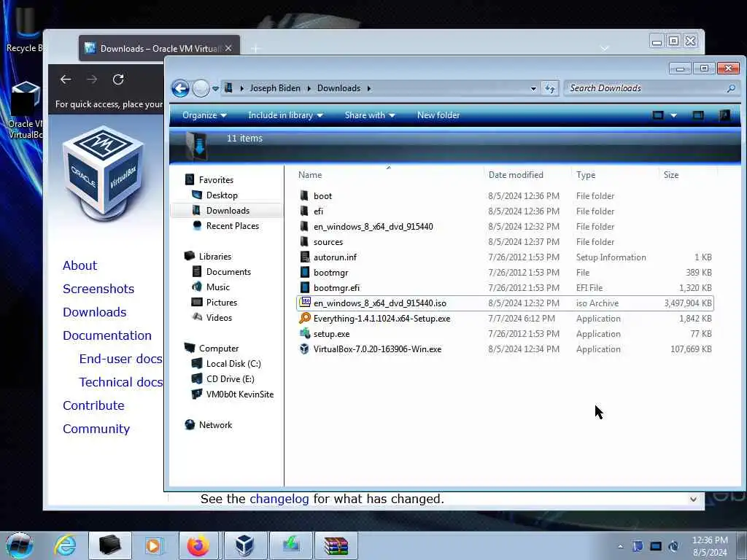Select Everything-1.4.1.1024.x64-Setup.exe file

505,318
